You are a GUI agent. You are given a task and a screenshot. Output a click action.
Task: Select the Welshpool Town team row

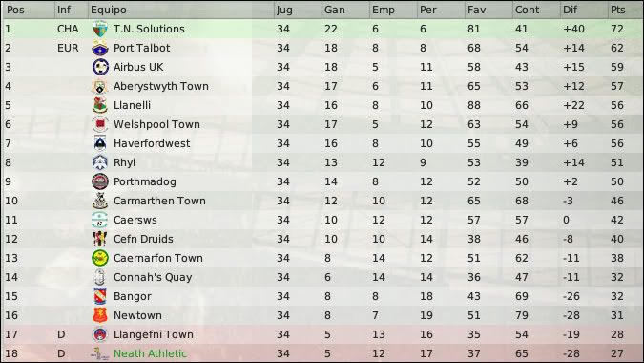pyautogui.click(x=322, y=124)
